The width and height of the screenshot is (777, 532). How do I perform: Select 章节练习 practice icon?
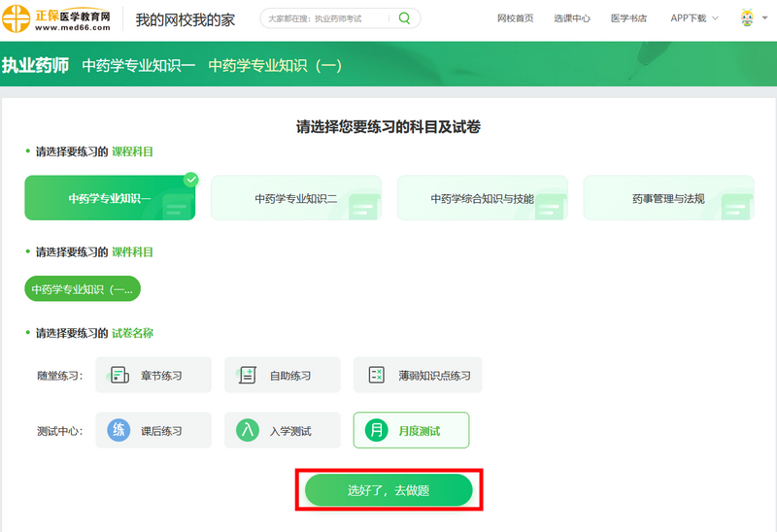pyautogui.click(x=119, y=376)
